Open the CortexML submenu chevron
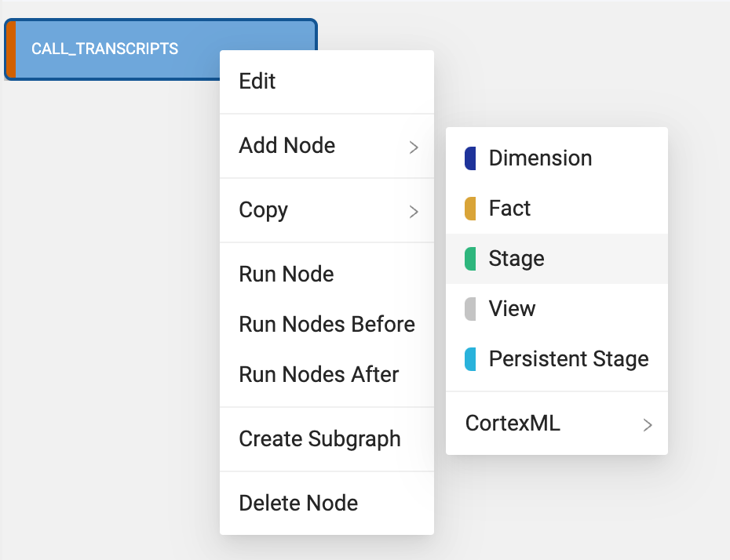The height and width of the screenshot is (560, 730). 648,424
